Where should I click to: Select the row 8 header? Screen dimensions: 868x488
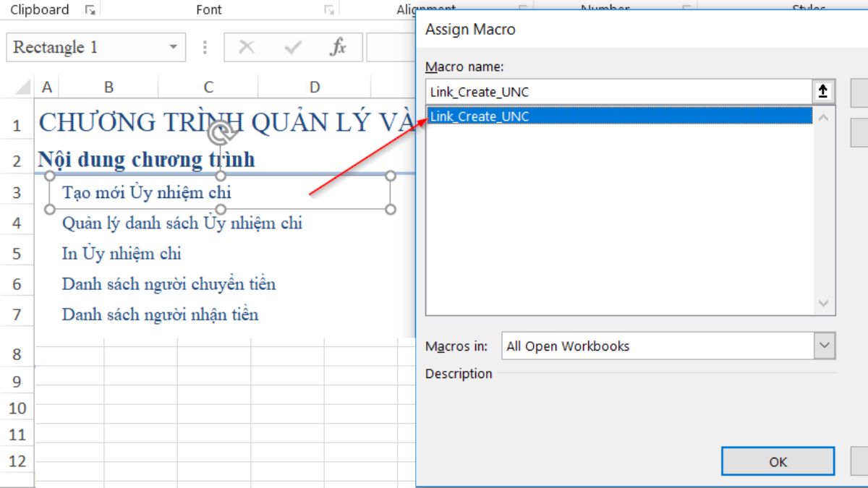[x=17, y=354]
